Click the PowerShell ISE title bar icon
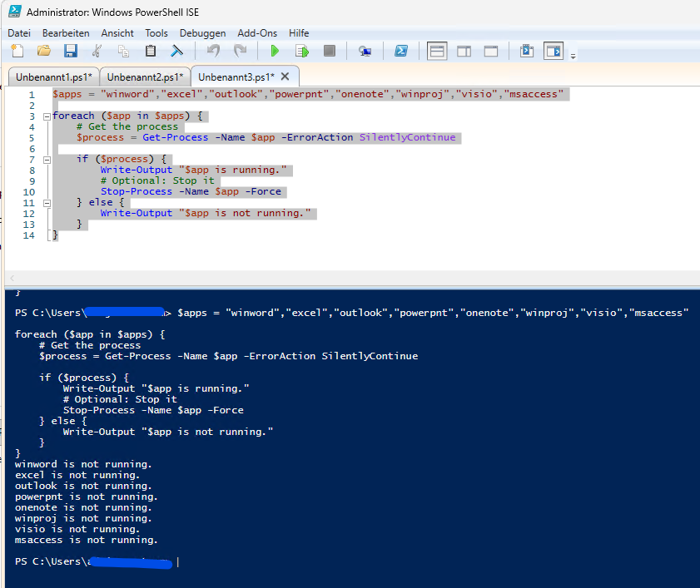The width and height of the screenshot is (700, 588). pyautogui.click(x=15, y=11)
